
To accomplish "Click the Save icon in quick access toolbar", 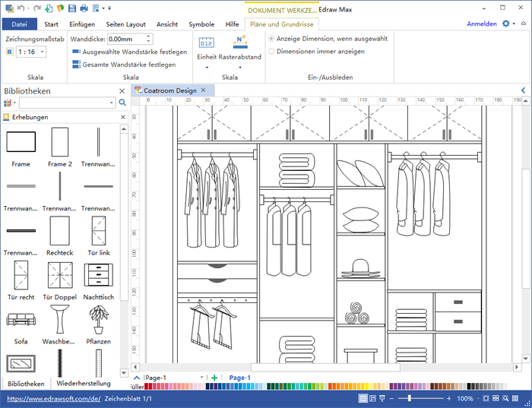I will [x=72, y=8].
